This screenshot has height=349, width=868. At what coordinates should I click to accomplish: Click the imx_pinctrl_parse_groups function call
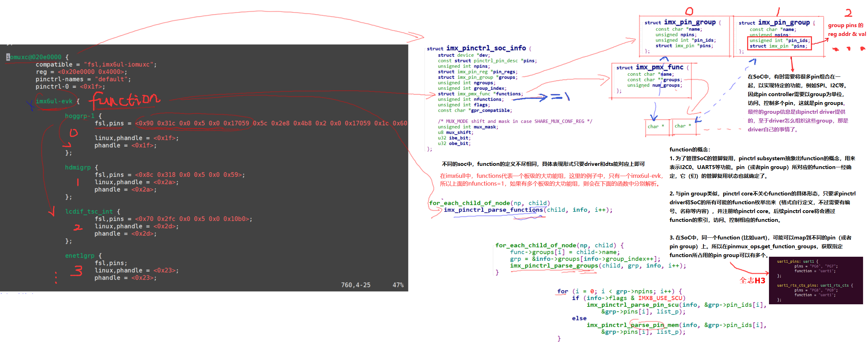pyautogui.click(x=554, y=266)
